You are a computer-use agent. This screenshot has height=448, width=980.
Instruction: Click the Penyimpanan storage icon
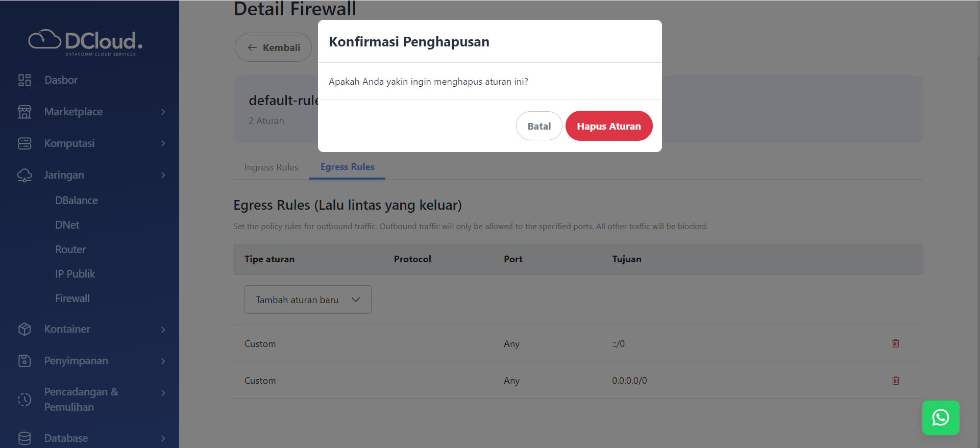pyautogui.click(x=24, y=361)
